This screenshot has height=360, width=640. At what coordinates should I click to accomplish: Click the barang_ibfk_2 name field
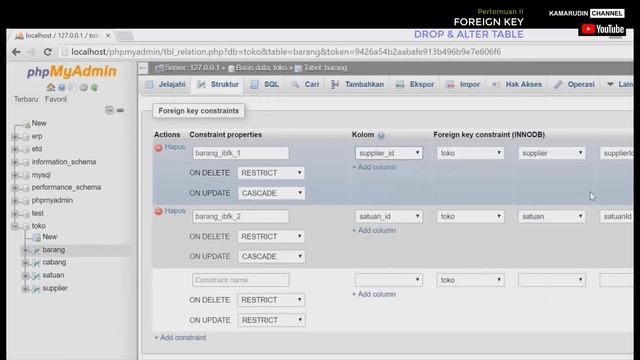pos(241,216)
